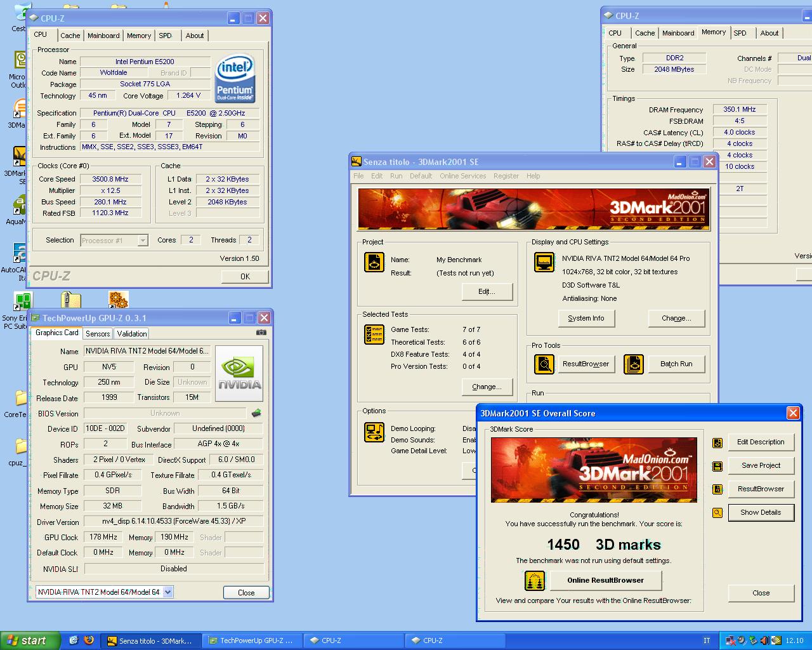Click the Options icon in 3DMark2001

pos(374,432)
